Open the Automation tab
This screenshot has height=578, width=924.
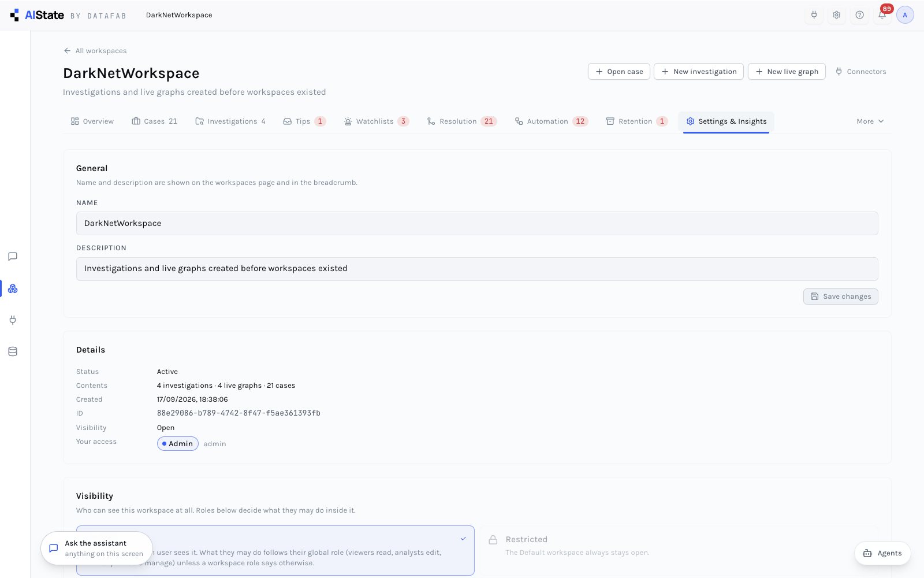551,121
